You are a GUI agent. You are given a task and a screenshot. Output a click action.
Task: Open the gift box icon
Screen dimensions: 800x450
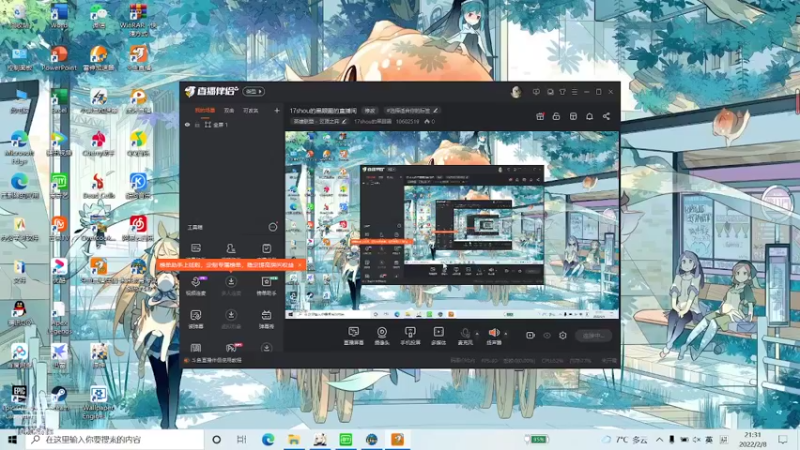pyautogui.click(x=540, y=116)
